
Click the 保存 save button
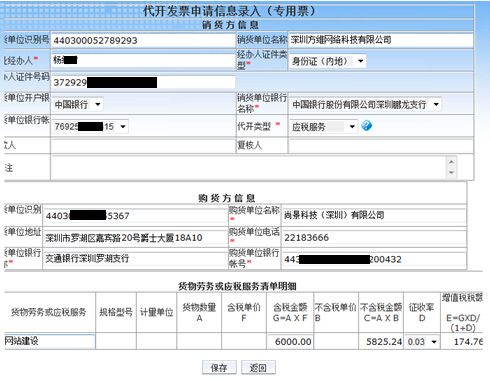[x=219, y=368]
